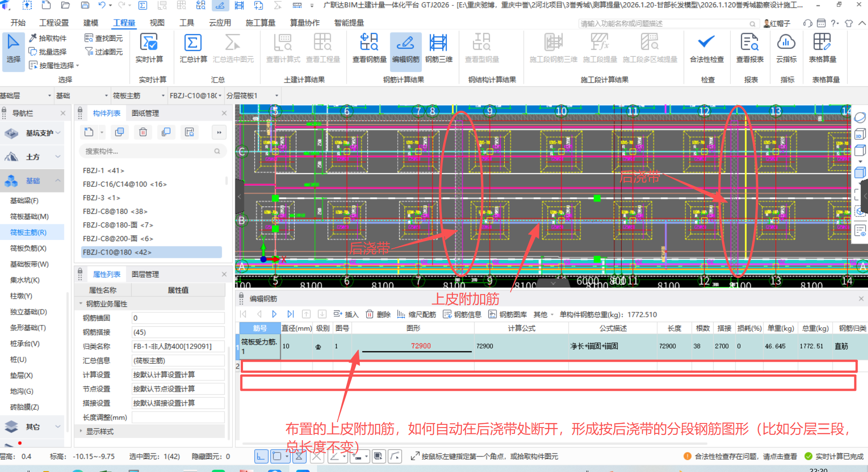This screenshot has height=472, width=868.
Task: Toggle the 批量选择 mode
Action: tap(48, 51)
